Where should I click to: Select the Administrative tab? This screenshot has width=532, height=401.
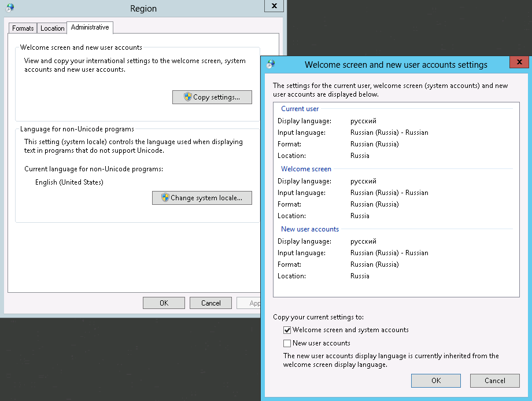(90, 27)
